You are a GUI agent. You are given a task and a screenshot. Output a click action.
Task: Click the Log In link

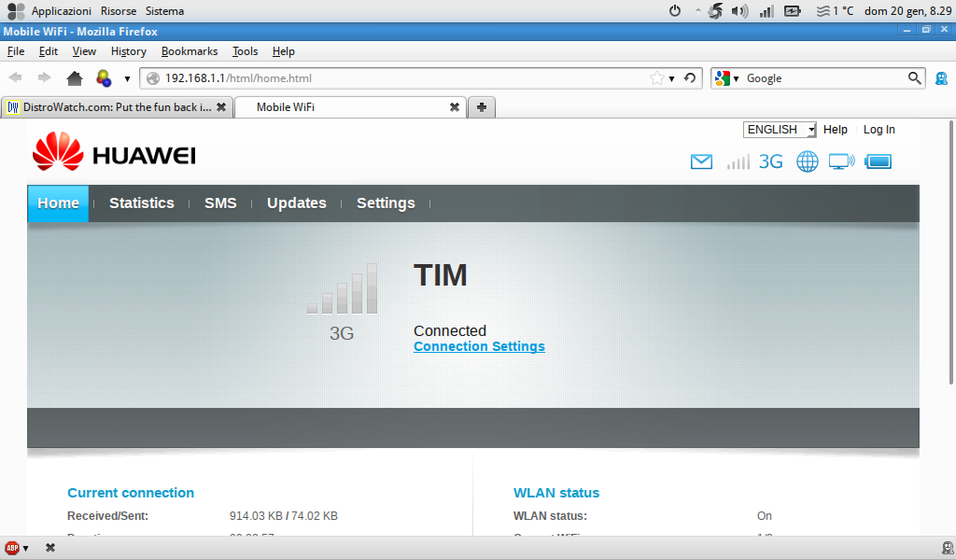click(879, 129)
